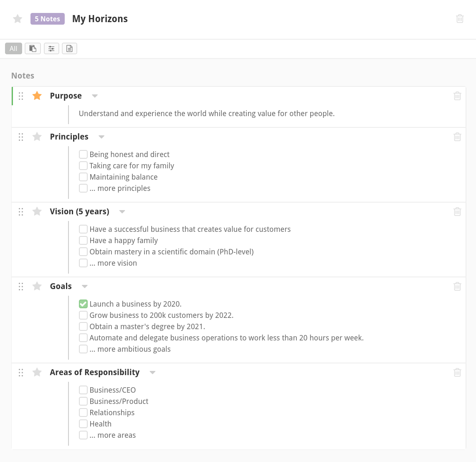Delete the Principles note with trash icon
This screenshot has height=462, width=476.
coord(457,137)
